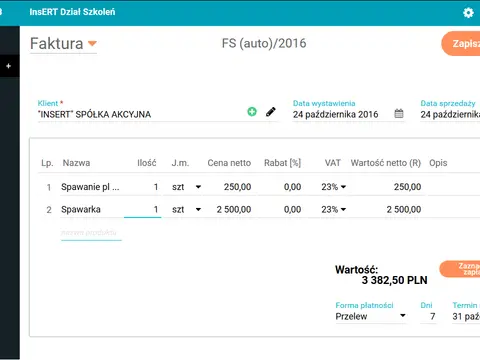
Task: Open settings via the gear icon
Action: coord(468,13)
